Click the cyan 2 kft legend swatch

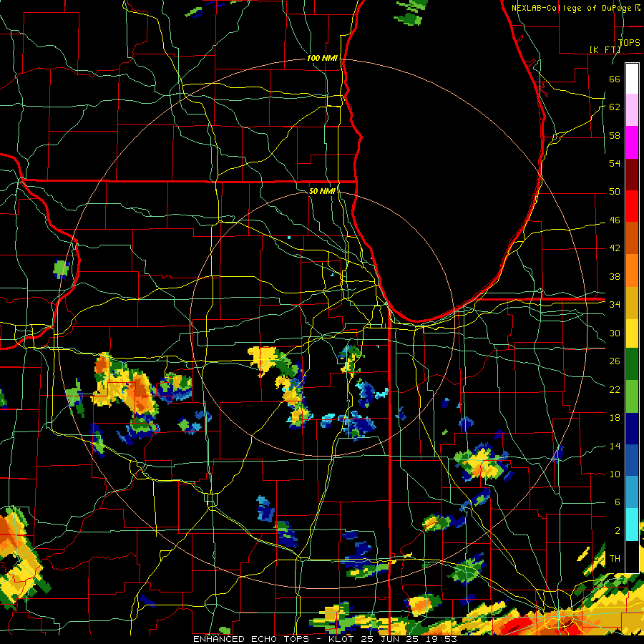(x=632, y=525)
